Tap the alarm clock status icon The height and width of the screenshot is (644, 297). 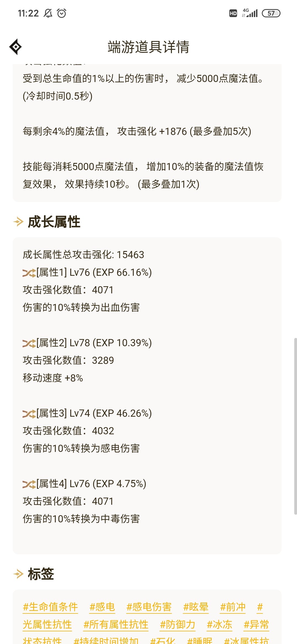62,13
